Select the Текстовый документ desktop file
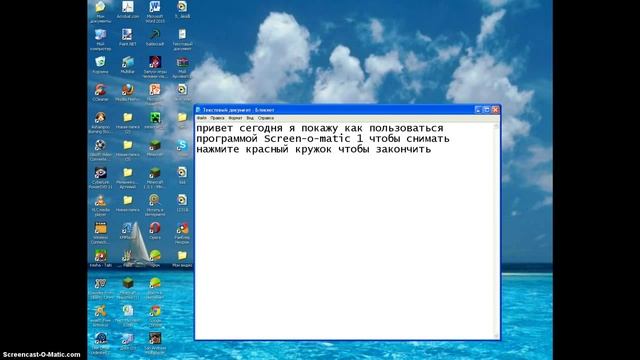This screenshot has height=360, width=640. (182, 39)
